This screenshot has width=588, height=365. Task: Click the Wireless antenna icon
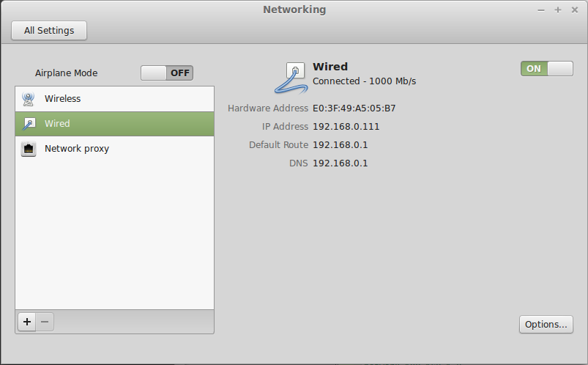tap(28, 99)
